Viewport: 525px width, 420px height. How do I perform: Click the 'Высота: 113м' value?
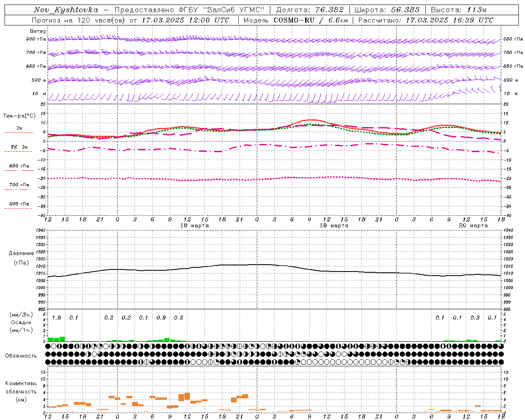pyautogui.click(x=459, y=10)
